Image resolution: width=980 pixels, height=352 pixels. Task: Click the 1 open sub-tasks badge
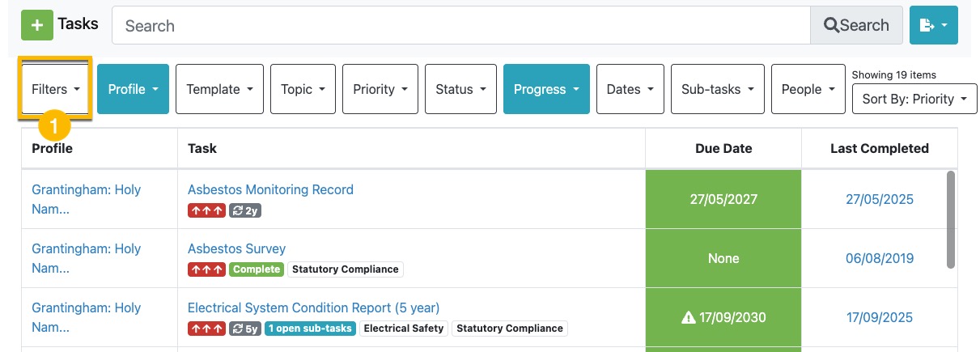pos(311,329)
